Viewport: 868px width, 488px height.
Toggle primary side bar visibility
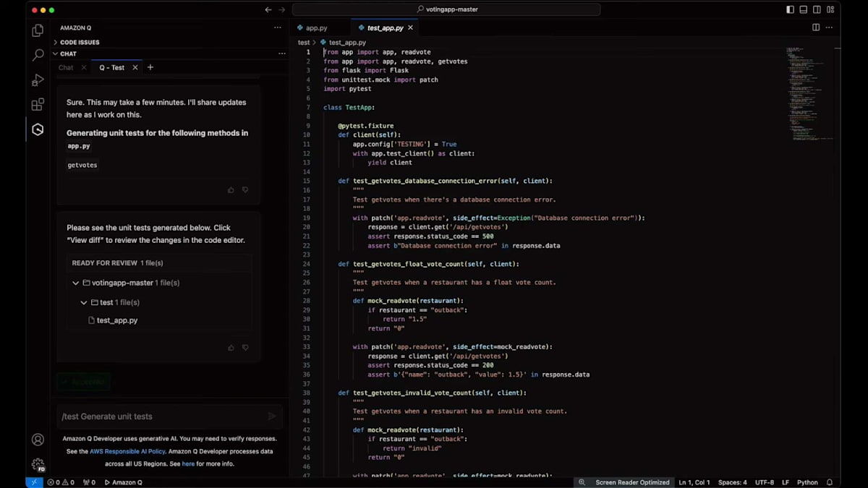790,9
